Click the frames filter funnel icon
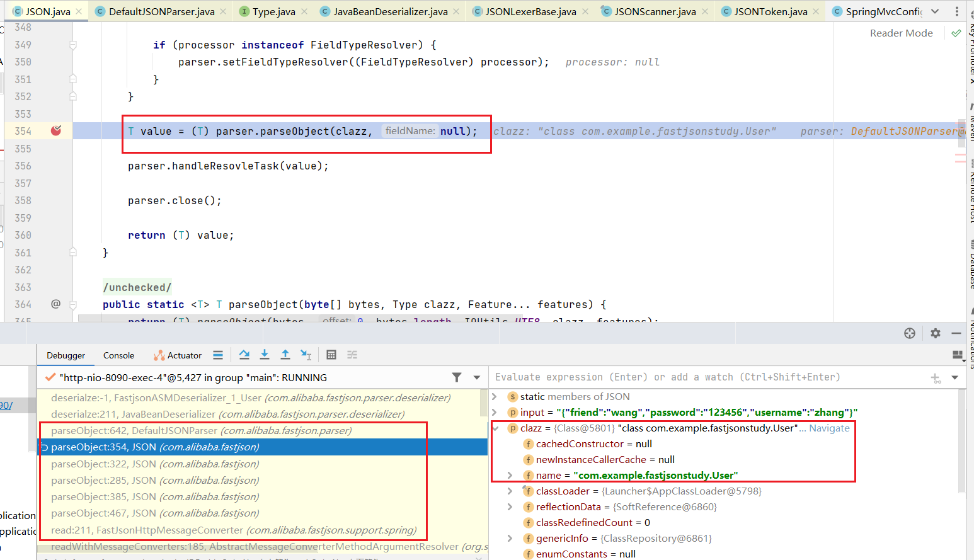The width and height of the screenshot is (974, 560). pyautogui.click(x=457, y=377)
